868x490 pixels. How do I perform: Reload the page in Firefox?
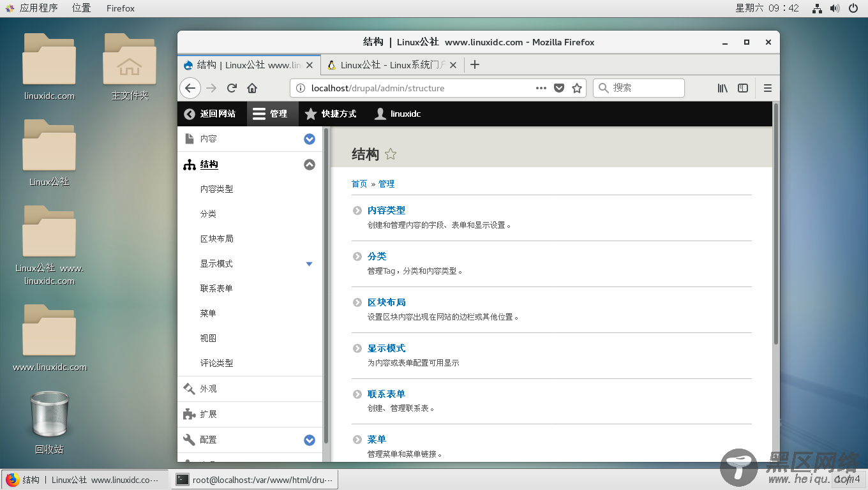[x=232, y=88]
